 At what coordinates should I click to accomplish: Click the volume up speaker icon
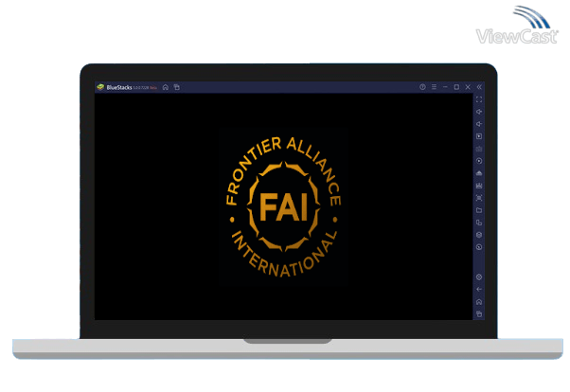(479, 112)
